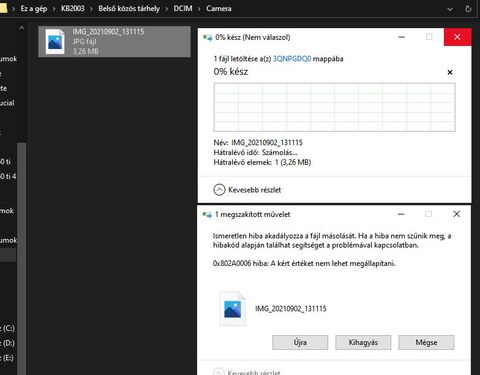Screen dimensions: 480x375
Task: Expand the chevron after 'Belső közös tárhely'
Action: 167,9
